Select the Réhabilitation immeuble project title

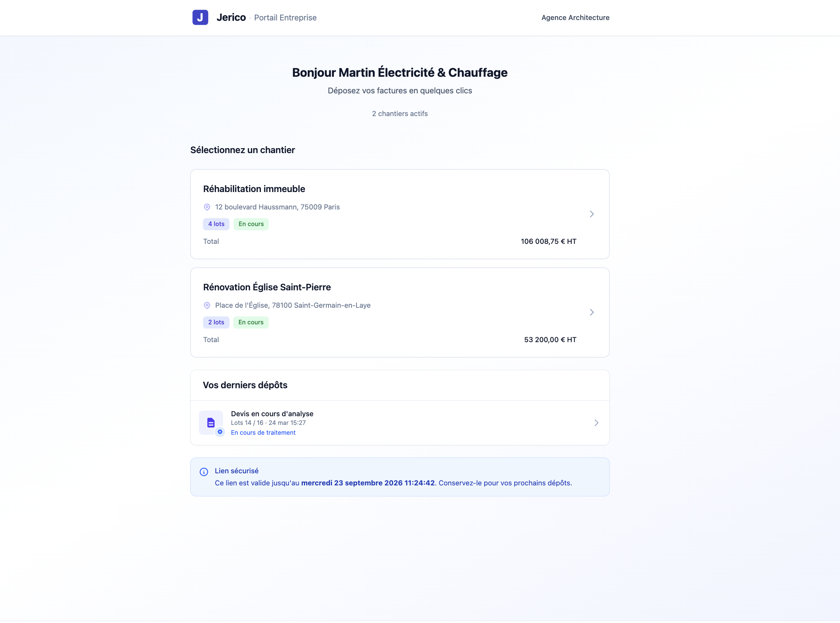pyautogui.click(x=254, y=189)
